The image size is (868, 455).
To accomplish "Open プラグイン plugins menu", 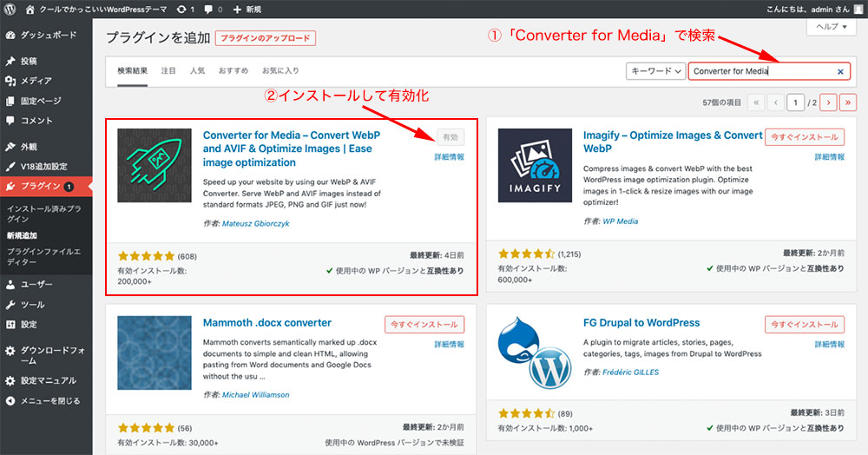I will (x=46, y=187).
